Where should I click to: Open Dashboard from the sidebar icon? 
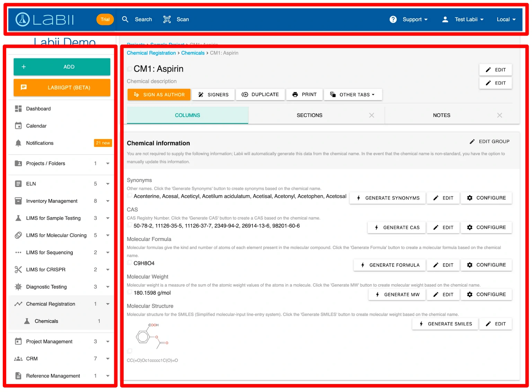[18, 109]
